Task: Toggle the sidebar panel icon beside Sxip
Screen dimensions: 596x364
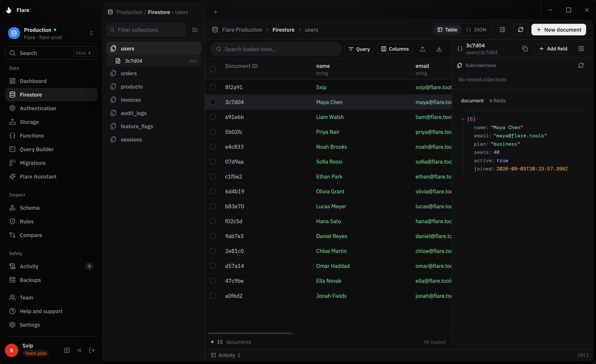Action: 67,350
